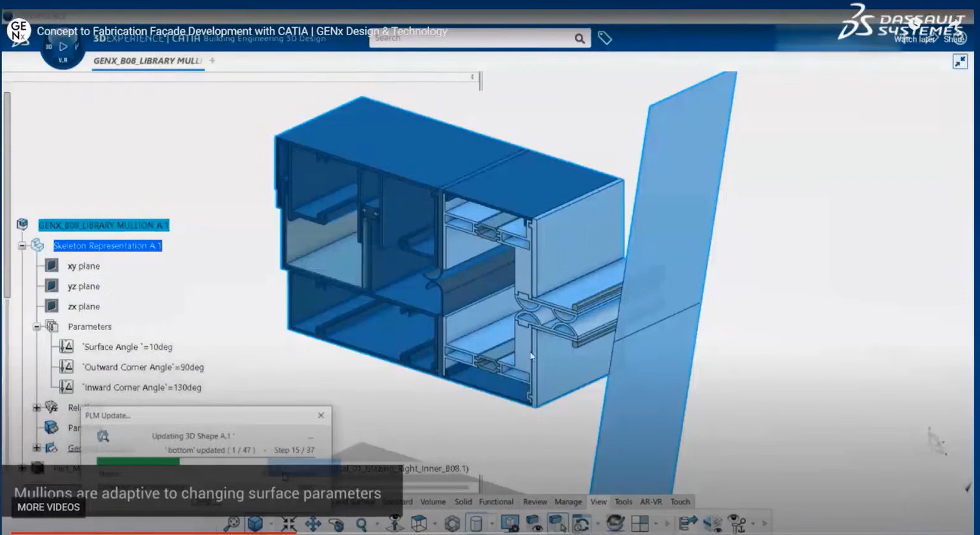Select the Pan view icon
Image resolution: width=980 pixels, height=535 pixels.
click(313, 522)
